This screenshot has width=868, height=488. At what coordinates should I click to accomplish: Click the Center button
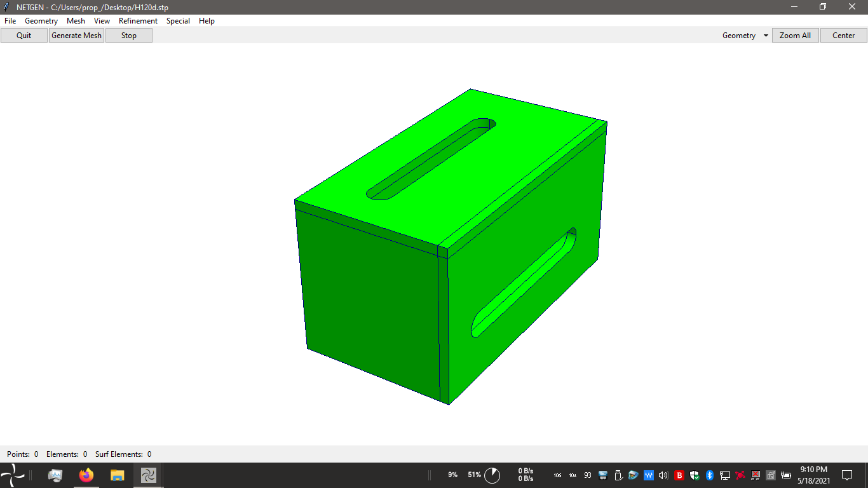(x=843, y=36)
